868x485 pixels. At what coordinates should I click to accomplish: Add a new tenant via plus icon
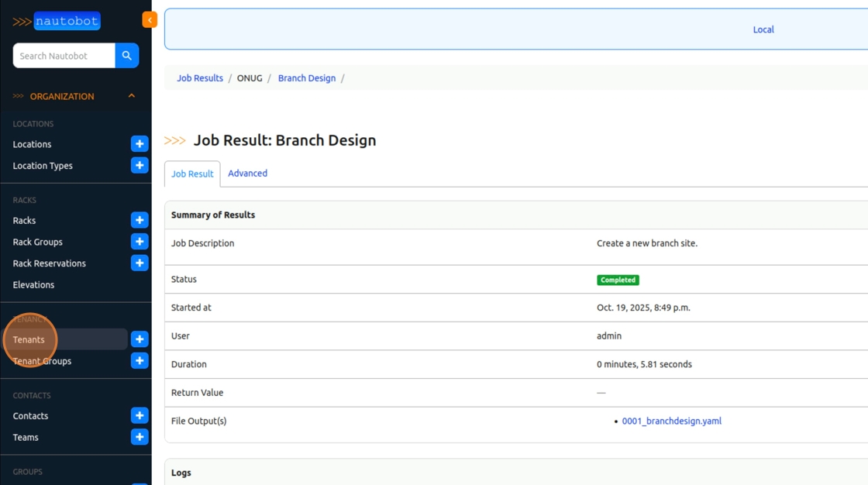point(139,339)
